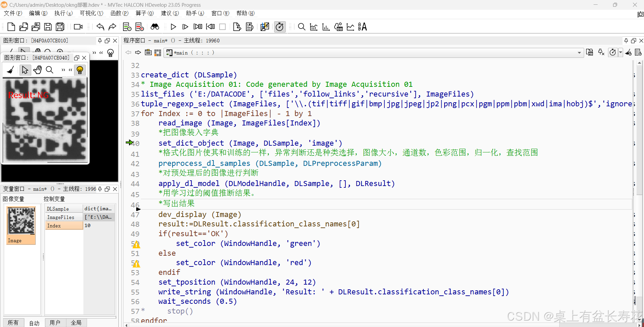Select pointer tool in floating graphics window

tap(25, 70)
